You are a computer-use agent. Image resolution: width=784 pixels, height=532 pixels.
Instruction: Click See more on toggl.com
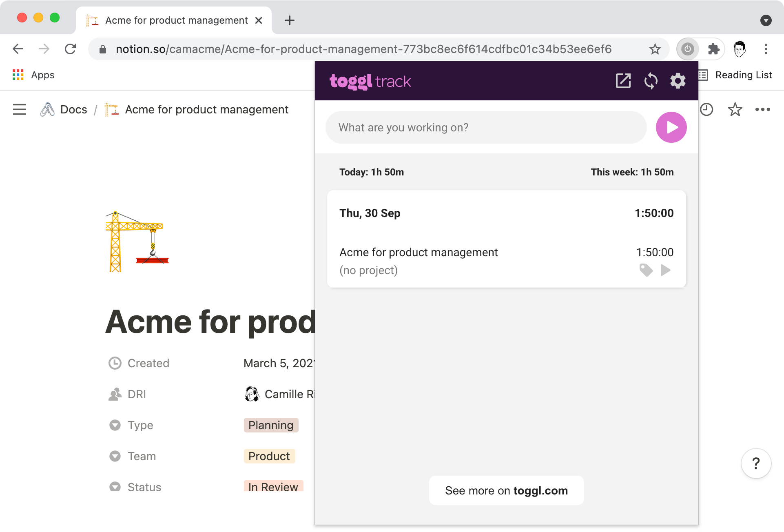tap(506, 490)
